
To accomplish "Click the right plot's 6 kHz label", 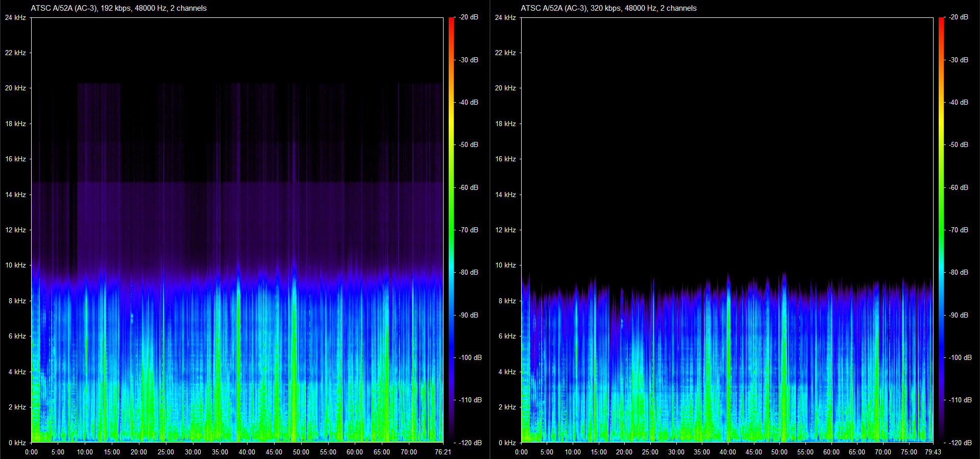I will [507, 336].
